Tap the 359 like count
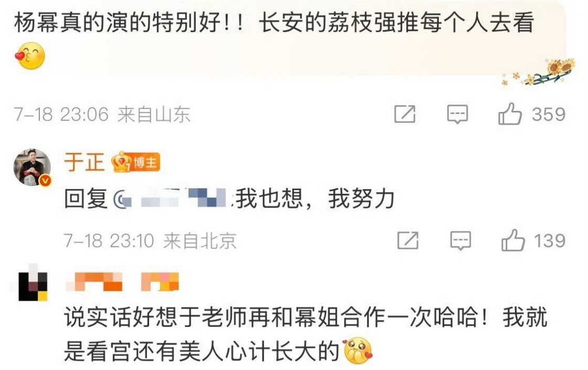 (x=548, y=114)
